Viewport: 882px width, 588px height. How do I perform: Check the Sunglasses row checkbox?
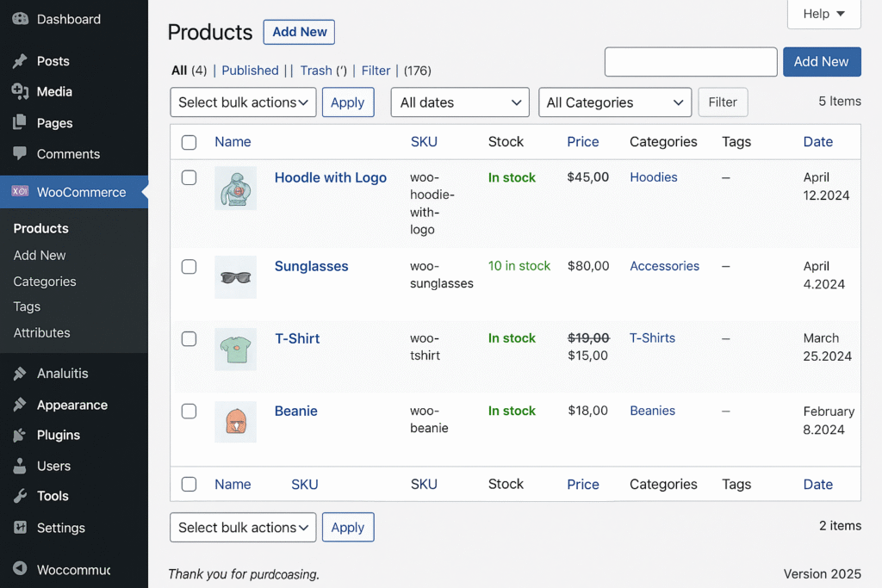click(189, 267)
